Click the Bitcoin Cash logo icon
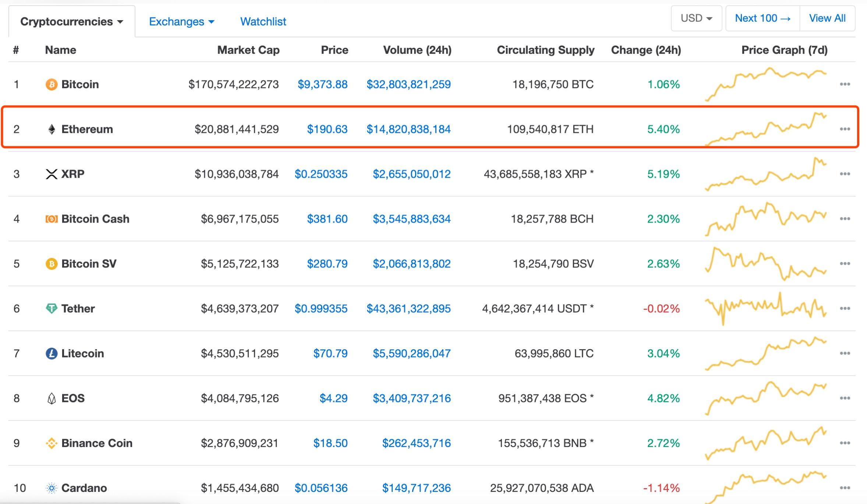Image resolution: width=867 pixels, height=504 pixels. tap(51, 219)
